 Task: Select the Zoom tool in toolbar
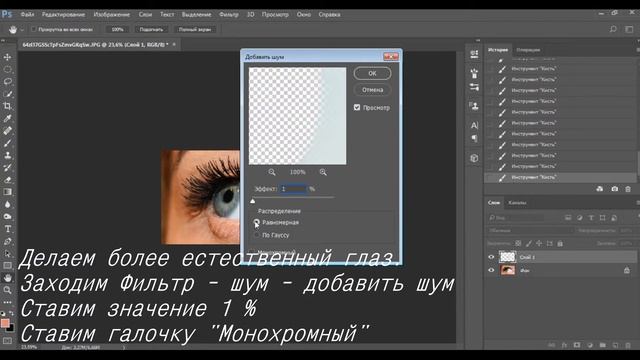point(7,290)
